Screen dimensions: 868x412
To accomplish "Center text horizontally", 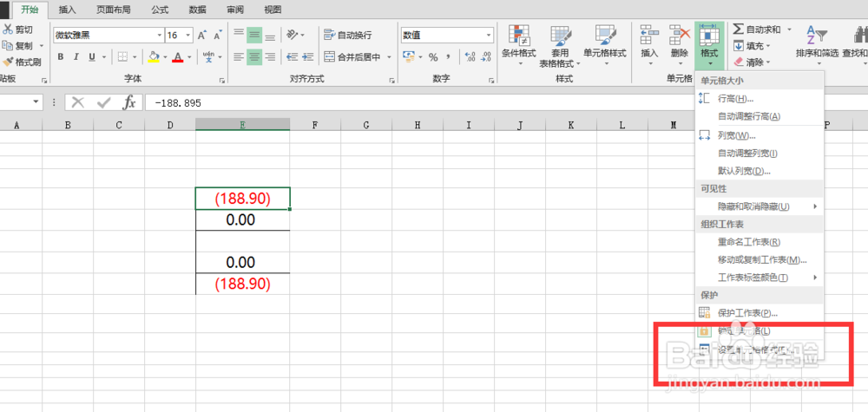I will tap(254, 56).
